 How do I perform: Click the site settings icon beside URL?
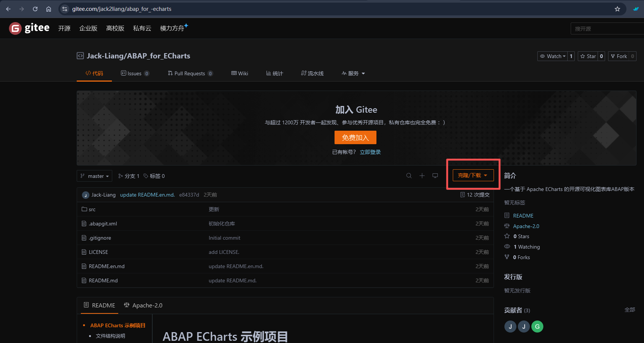65,9
